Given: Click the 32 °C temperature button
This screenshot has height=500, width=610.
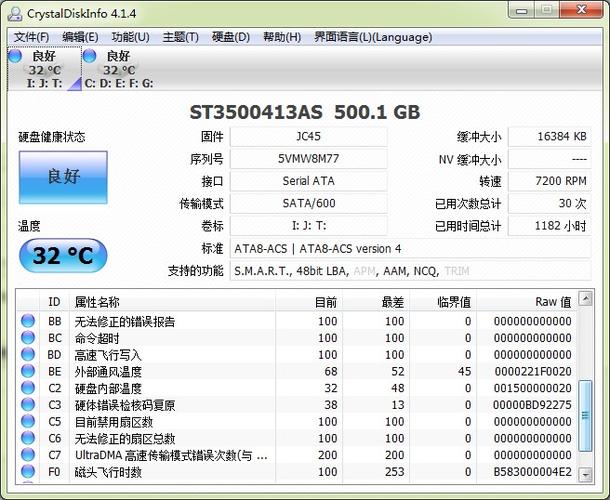Looking at the screenshot, I should coord(63,256).
